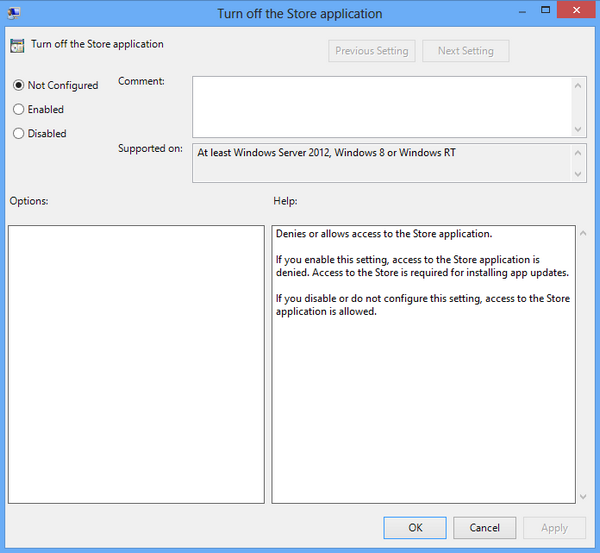Click the Comment box down scroll arrow
Image resolution: width=600 pixels, height=553 pixels.
[x=578, y=129]
